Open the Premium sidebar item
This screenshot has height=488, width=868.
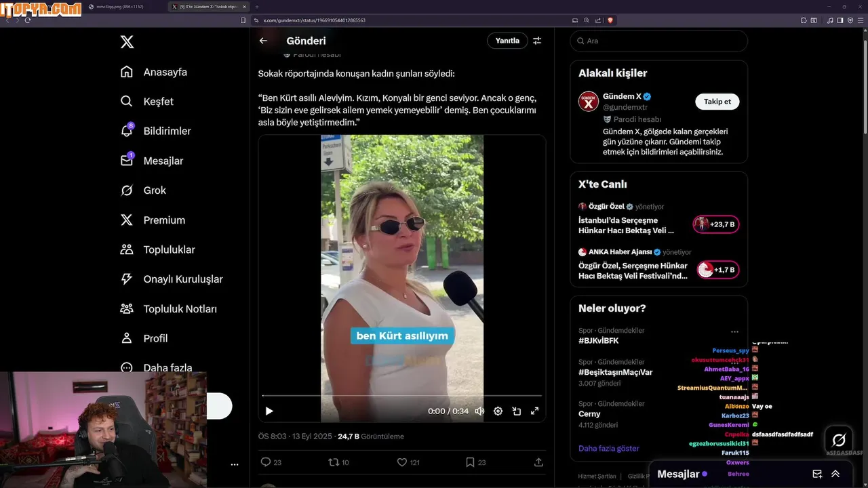(152, 220)
